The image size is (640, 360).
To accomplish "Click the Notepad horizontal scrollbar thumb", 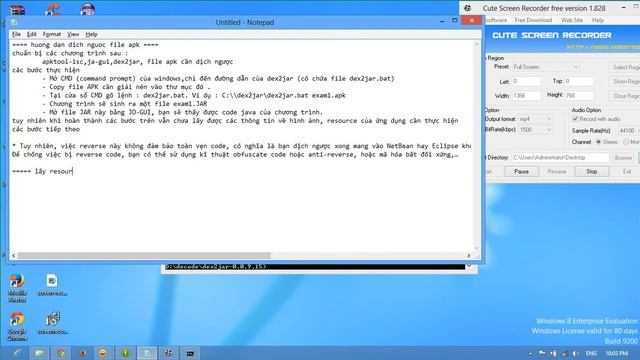I will pyautogui.click(x=144, y=256).
